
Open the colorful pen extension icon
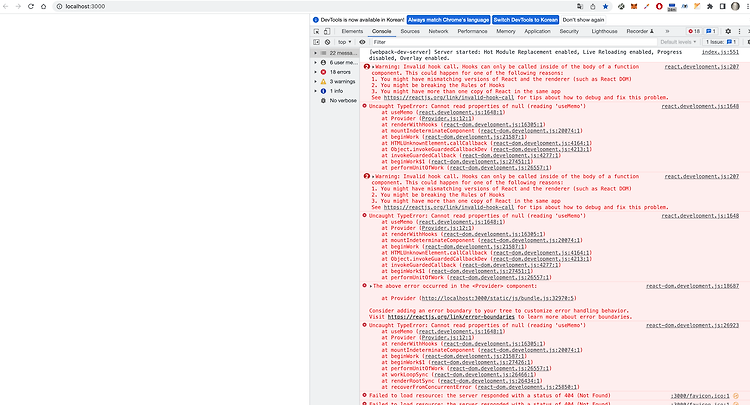tap(647, 6)
